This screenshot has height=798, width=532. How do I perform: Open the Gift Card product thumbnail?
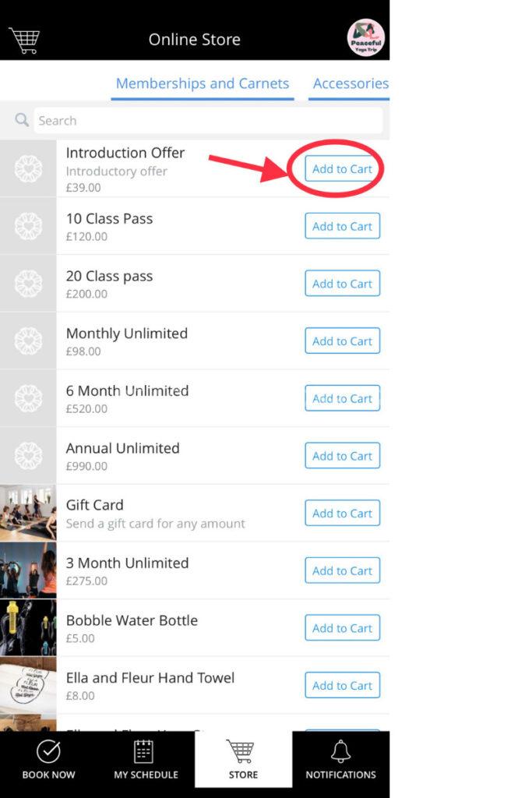pyautogui.click(x=28, y=513)
